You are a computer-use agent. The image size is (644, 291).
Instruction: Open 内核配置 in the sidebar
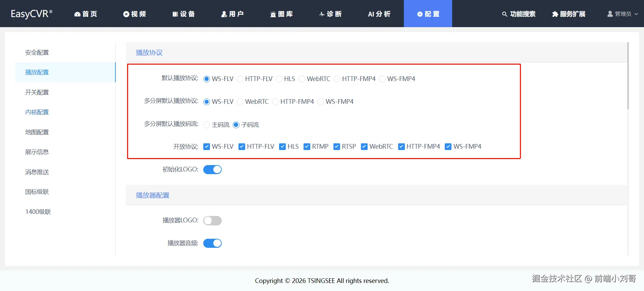65,112
